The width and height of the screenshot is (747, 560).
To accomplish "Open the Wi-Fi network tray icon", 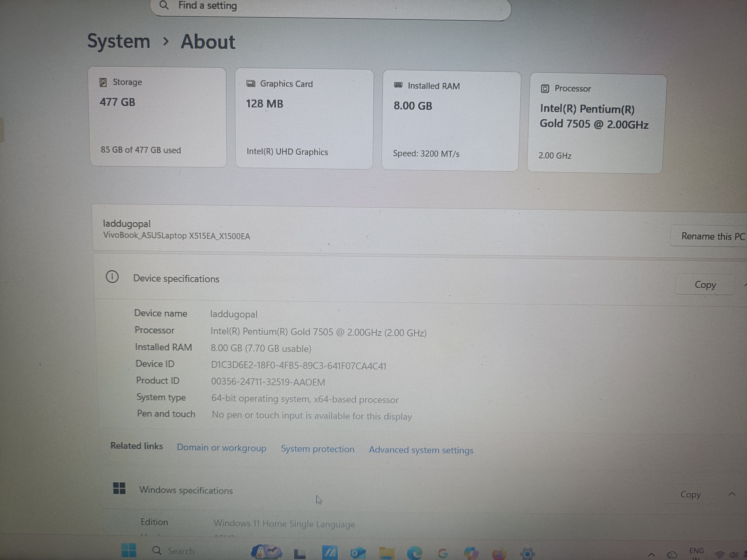I will click(x=720, y=555).
